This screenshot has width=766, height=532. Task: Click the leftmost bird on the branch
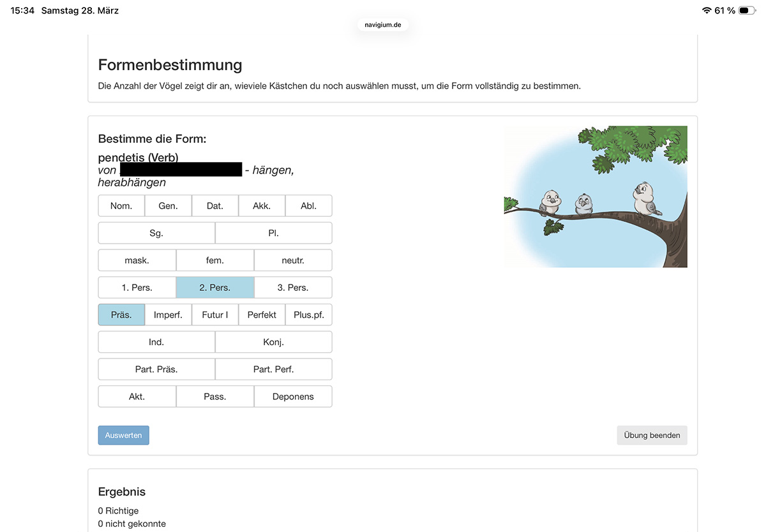click(549, 203)
